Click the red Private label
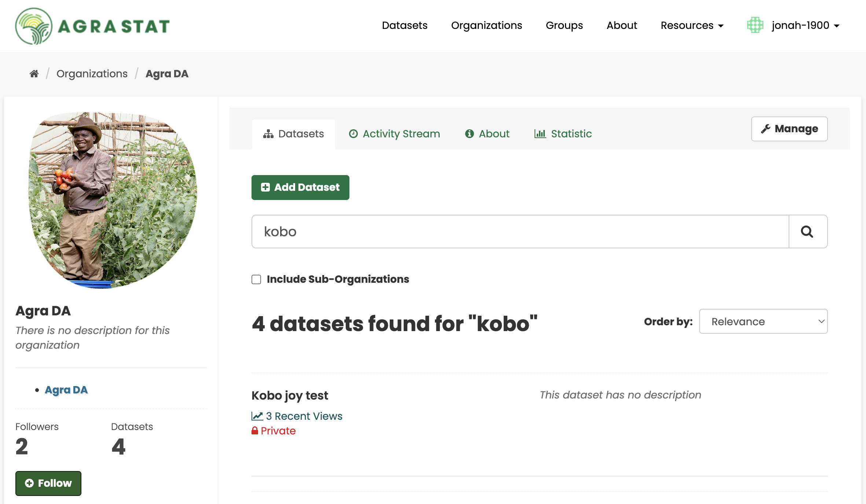The height and width of the screenshot is (504, 866). [x=274, y=431]
